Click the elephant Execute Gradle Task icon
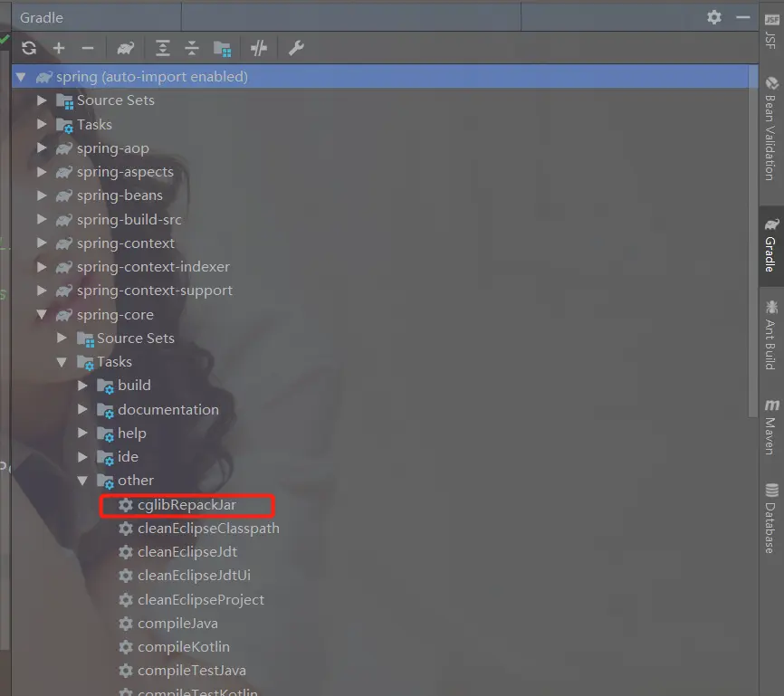The width and height of the screenshot is (784, 696). click(x=126, y=48)
